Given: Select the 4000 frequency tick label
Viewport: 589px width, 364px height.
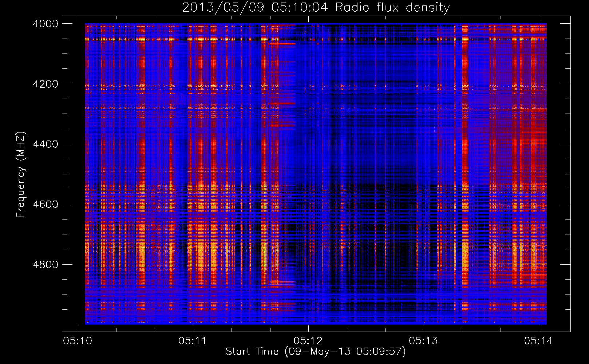Looking at the screenshot, I should (46, 24).
